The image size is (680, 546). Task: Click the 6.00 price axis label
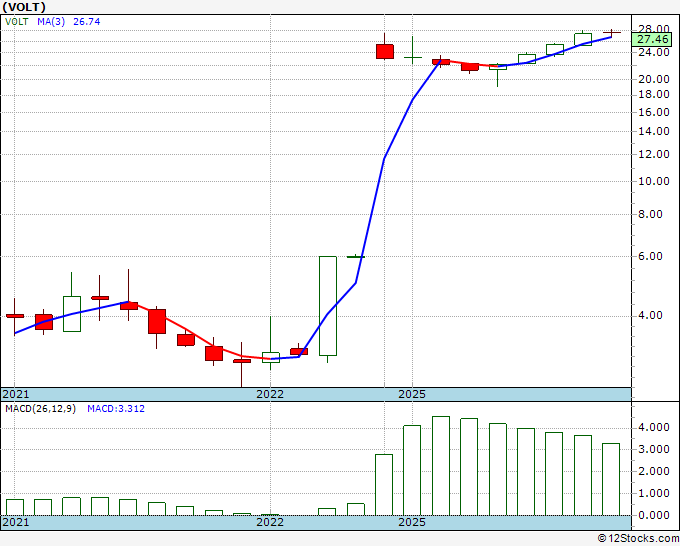[651, 256]
